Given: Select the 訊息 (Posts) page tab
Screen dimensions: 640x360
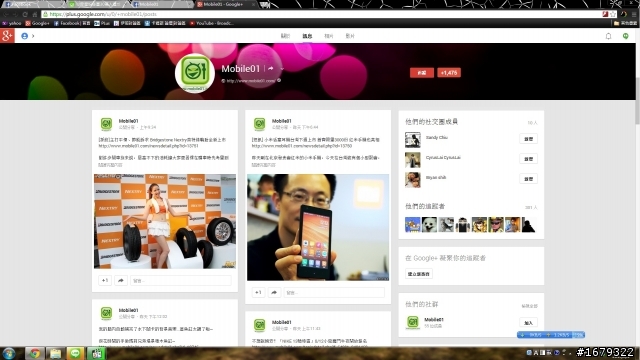Looking at the screenshot, I should pos(307,36).
